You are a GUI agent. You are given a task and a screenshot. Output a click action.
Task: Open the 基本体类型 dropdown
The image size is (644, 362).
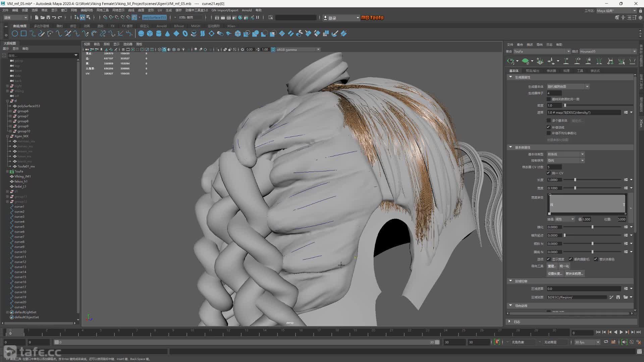(566, 154)
